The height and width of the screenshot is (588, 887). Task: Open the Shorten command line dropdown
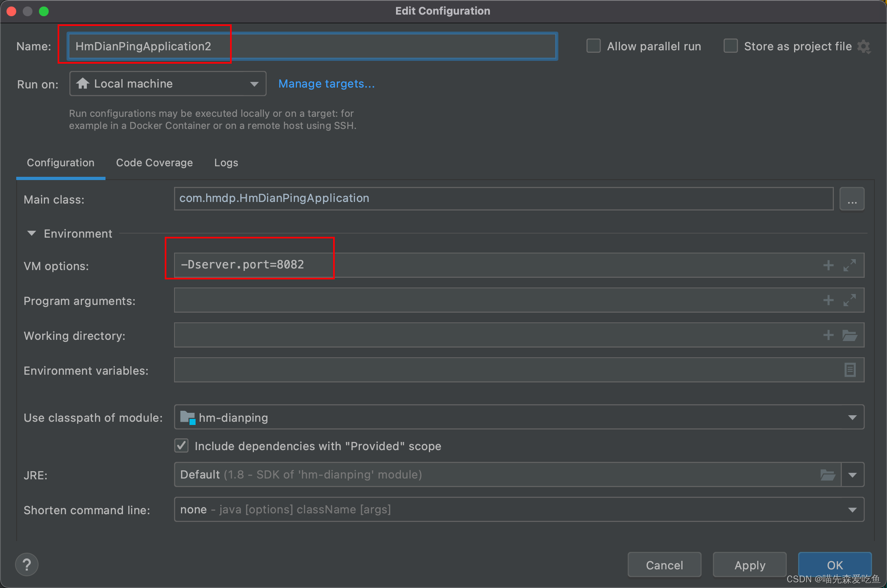pyautogui.click(x=519, y=509)
